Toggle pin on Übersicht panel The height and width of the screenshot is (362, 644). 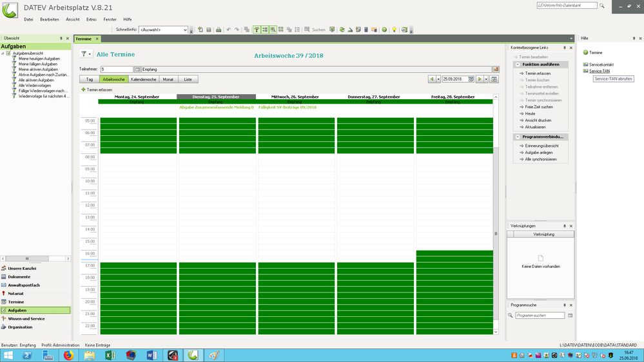coord(61,38)
